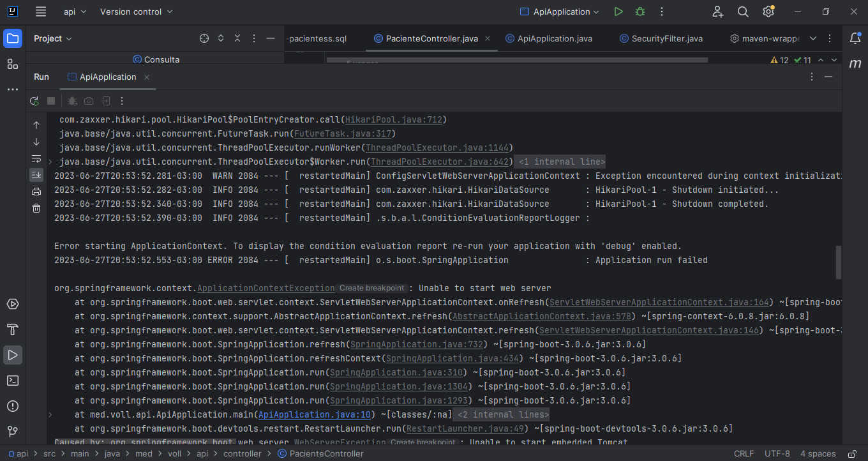Open Code With Me add user icon
Image resolution: width=868 pixels, height=461 pixels.
pos(718,11)
